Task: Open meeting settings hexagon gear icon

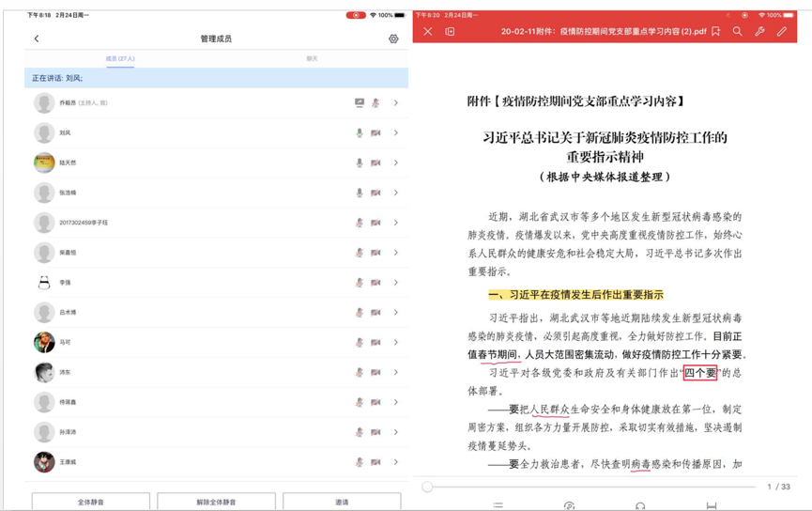Action: (393, 39)
